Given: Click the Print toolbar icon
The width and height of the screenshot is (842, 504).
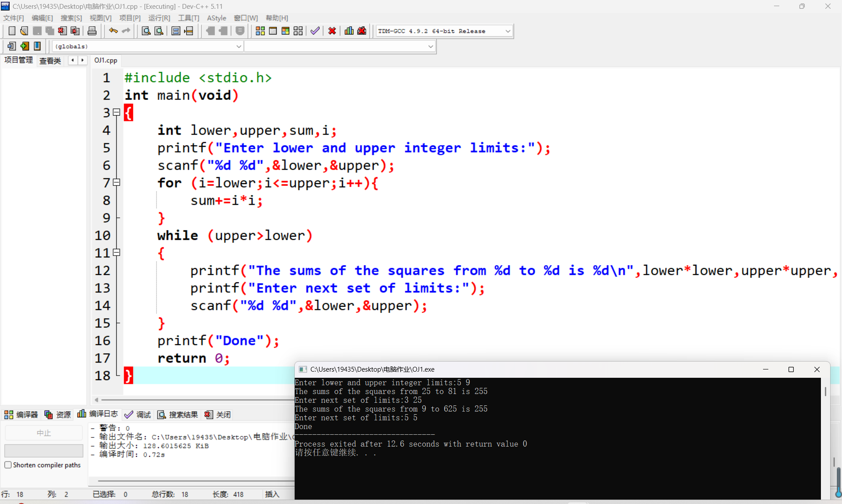Looking at the screenshot, I should [92, 31].
